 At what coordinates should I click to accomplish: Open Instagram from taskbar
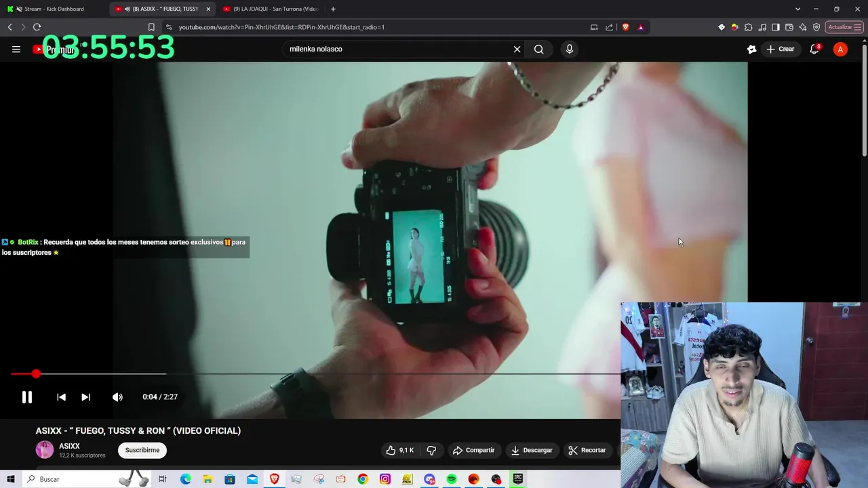(x=385, y=479)
